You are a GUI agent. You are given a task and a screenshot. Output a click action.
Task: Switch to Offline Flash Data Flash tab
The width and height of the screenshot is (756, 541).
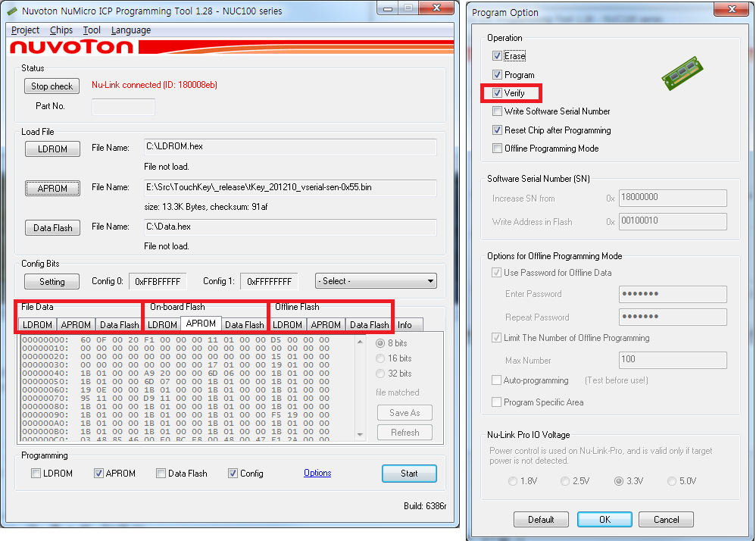tap(370, 325)
